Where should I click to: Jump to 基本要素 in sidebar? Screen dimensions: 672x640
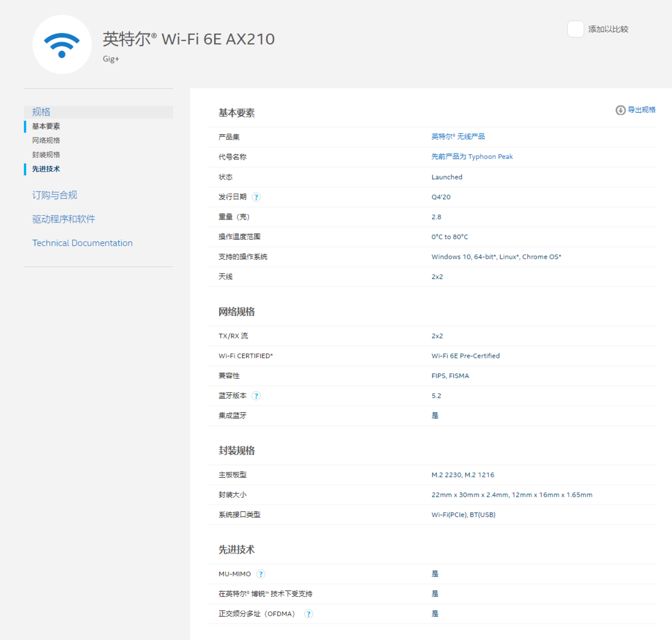coord(46,126)
